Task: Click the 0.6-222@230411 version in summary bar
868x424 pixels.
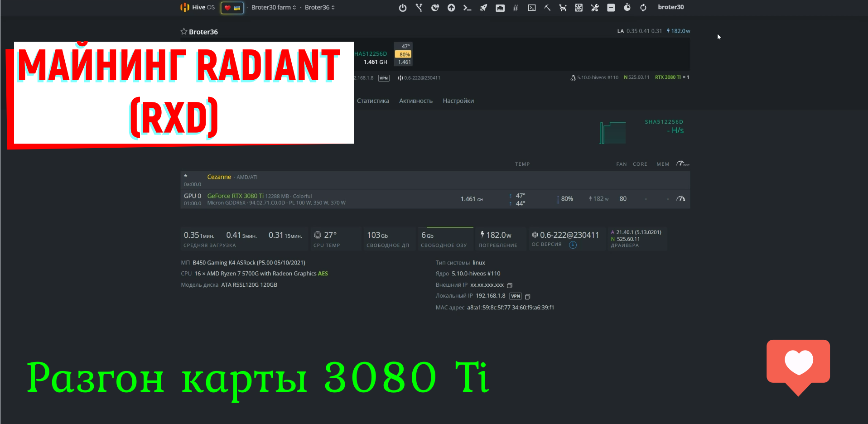Action: (419, 78)
